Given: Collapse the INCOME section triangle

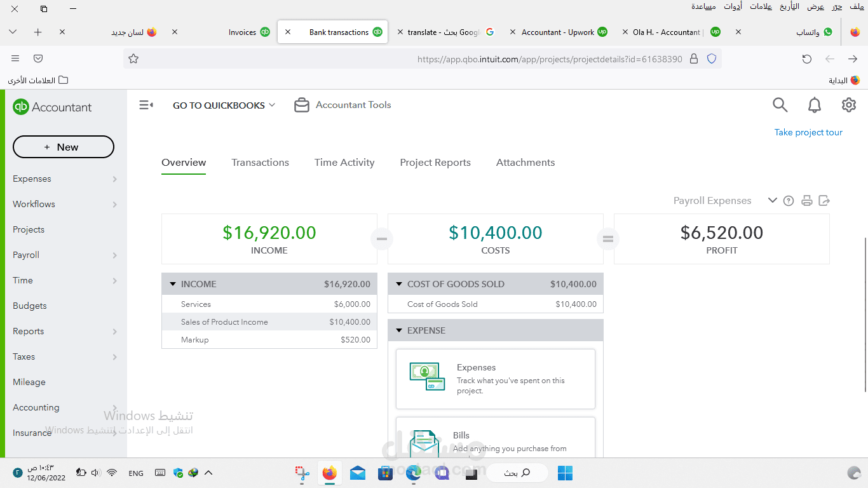Looking at the screenshot, I should click(172, 283).
